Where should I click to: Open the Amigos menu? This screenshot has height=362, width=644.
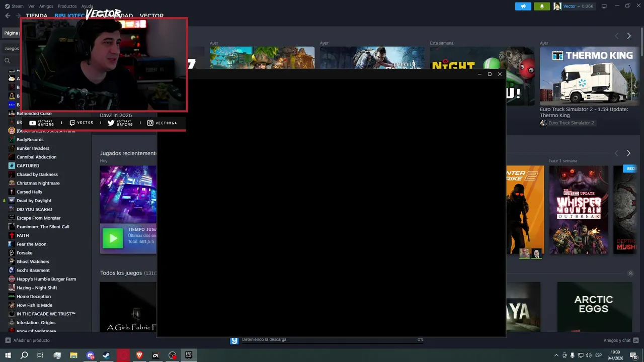coord(46,6)
